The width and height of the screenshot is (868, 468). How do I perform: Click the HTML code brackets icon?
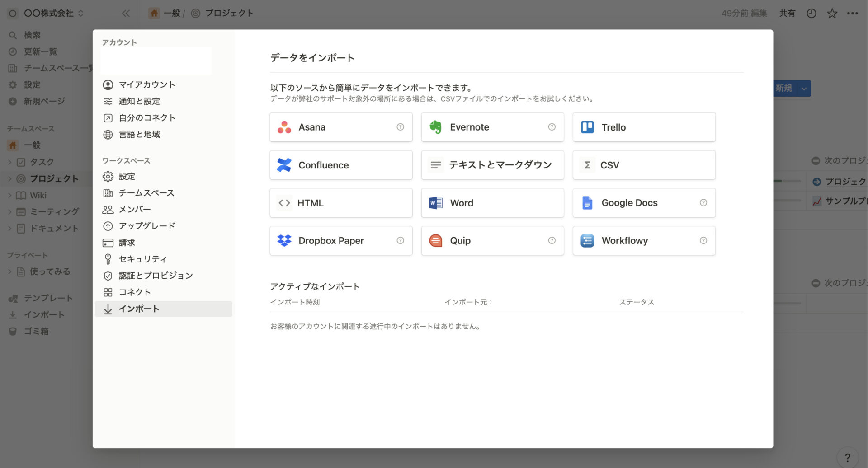tap(284, 203)
